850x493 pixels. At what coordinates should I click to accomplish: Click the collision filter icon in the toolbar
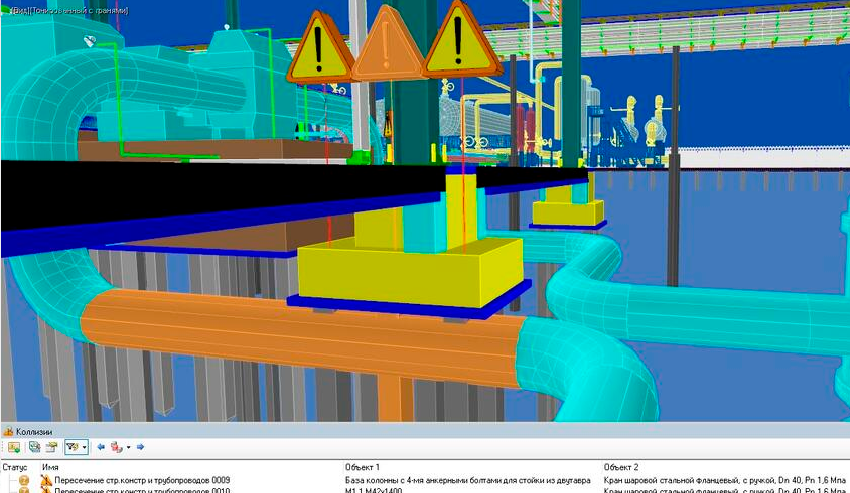pos(72,447)
